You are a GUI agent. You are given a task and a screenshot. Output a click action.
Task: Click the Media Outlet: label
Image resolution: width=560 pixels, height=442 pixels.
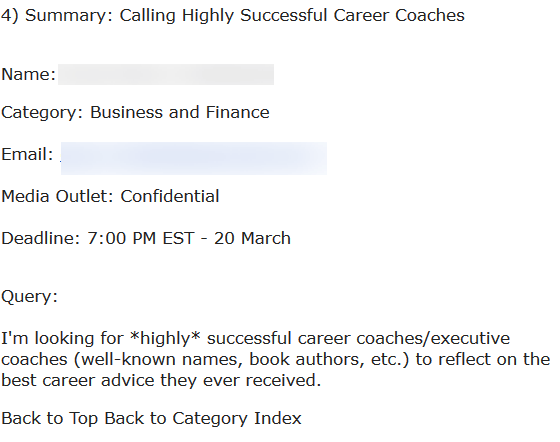(57, 196)
